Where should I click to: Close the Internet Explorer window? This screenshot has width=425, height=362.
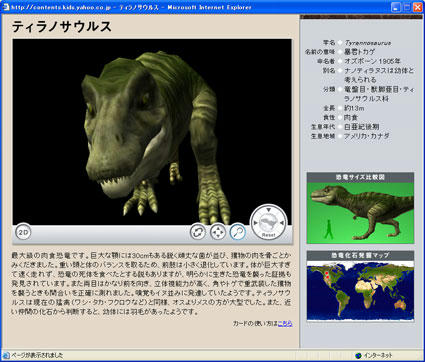[x=418, y=7]
